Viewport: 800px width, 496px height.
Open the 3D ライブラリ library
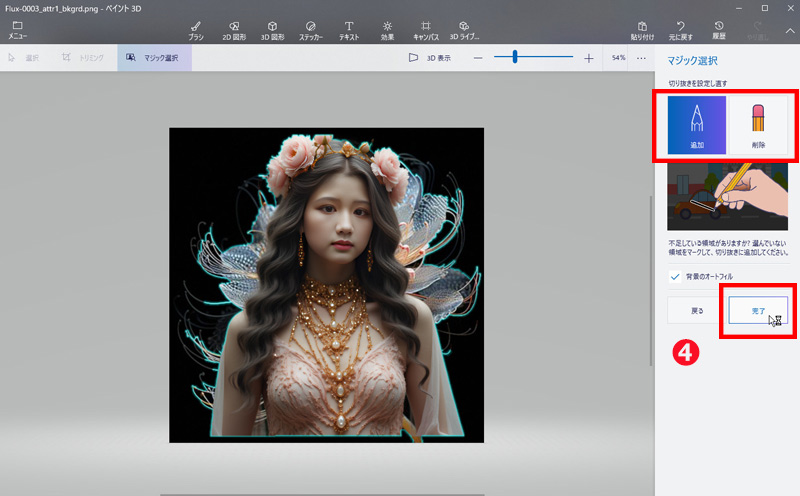point(464,31)
